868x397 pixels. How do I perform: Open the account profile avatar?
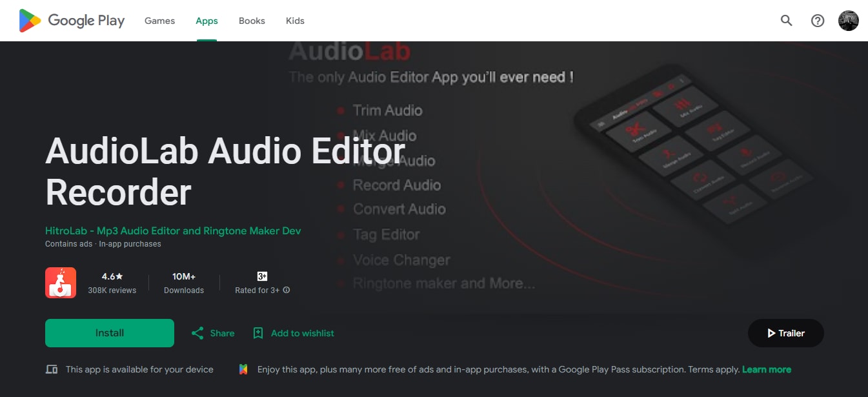pyautogui.click(x=848, y=21)
